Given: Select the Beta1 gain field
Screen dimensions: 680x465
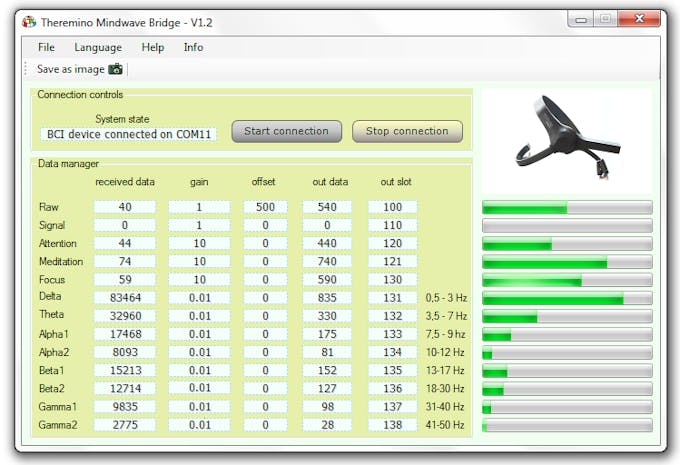Looking at the screenshot, I should point(199,370).
